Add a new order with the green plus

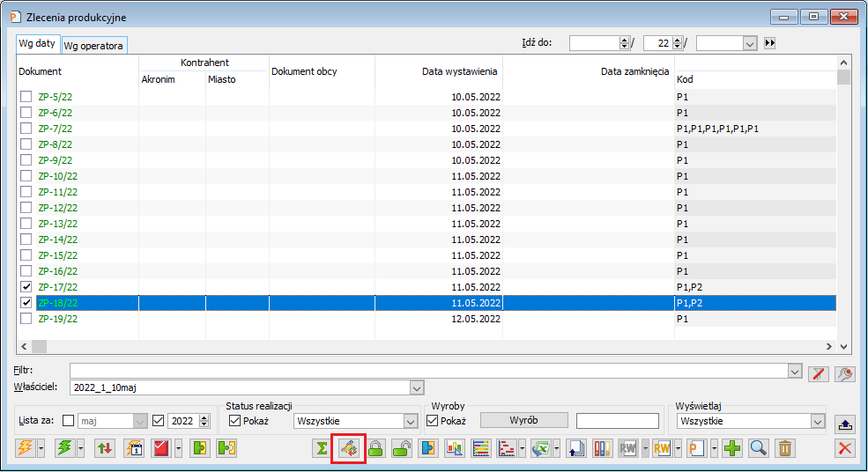point(732,447)
